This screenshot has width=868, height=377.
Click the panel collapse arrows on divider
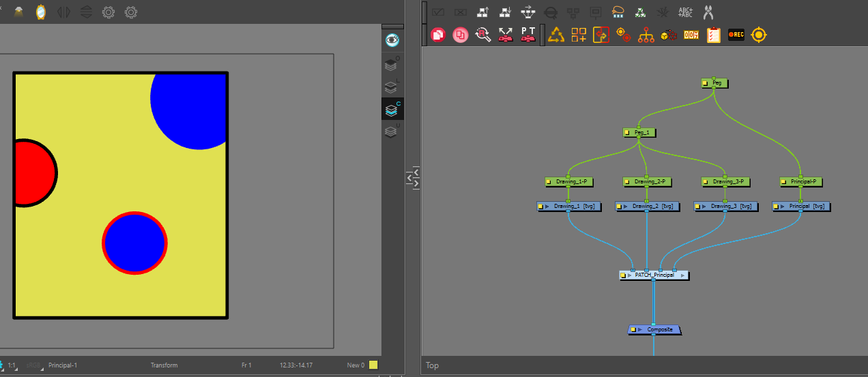(413, 177)
